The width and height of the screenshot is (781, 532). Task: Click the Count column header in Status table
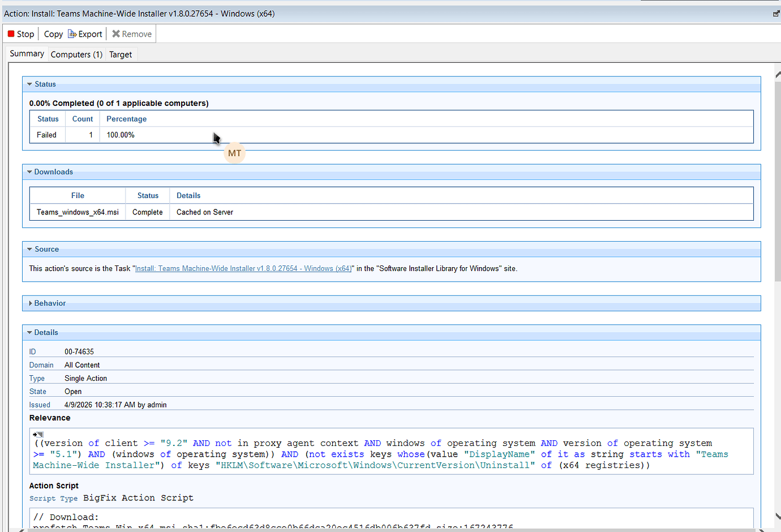pyautogui.click(x=83, y=119)
